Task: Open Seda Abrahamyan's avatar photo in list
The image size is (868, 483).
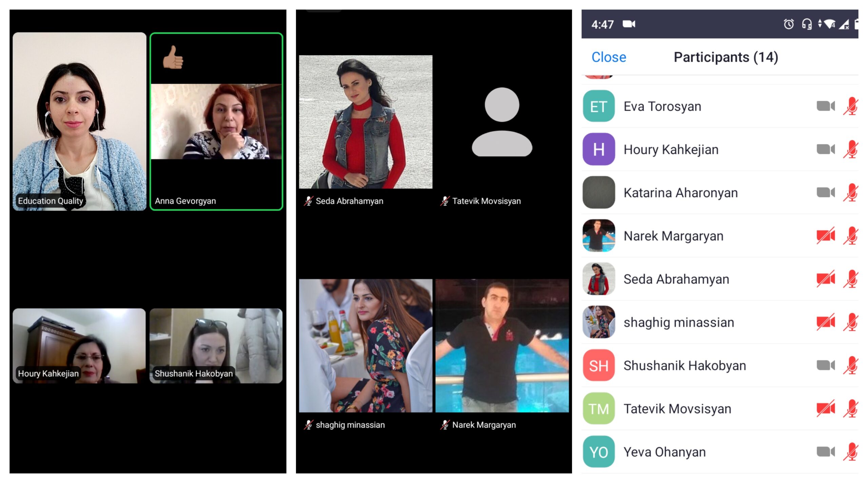Action: click(x=598, y=279)
